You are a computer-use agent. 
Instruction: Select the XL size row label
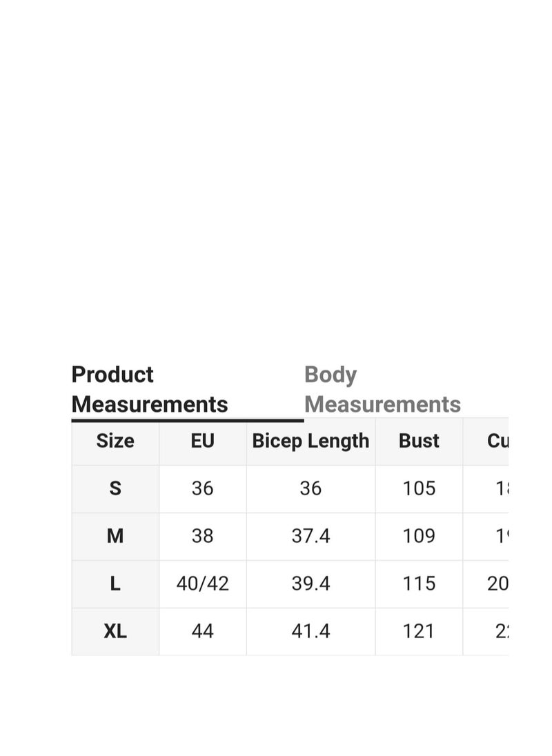[115, 632]
